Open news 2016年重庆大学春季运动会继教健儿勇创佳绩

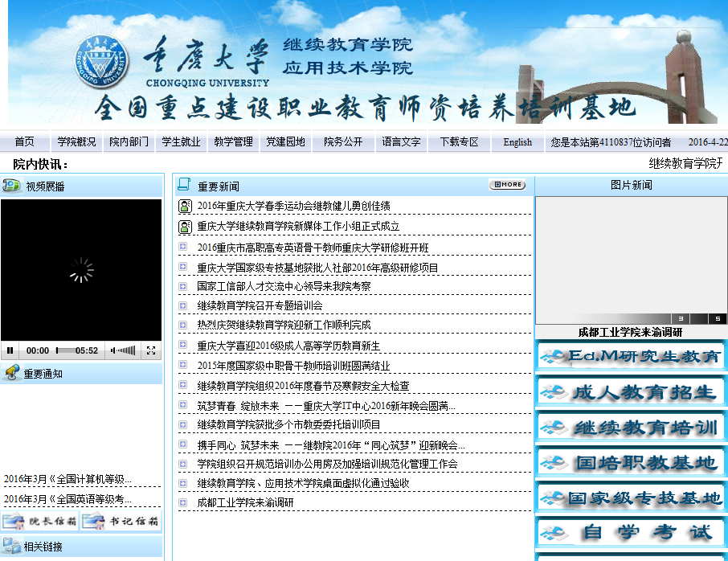point(293,206)
